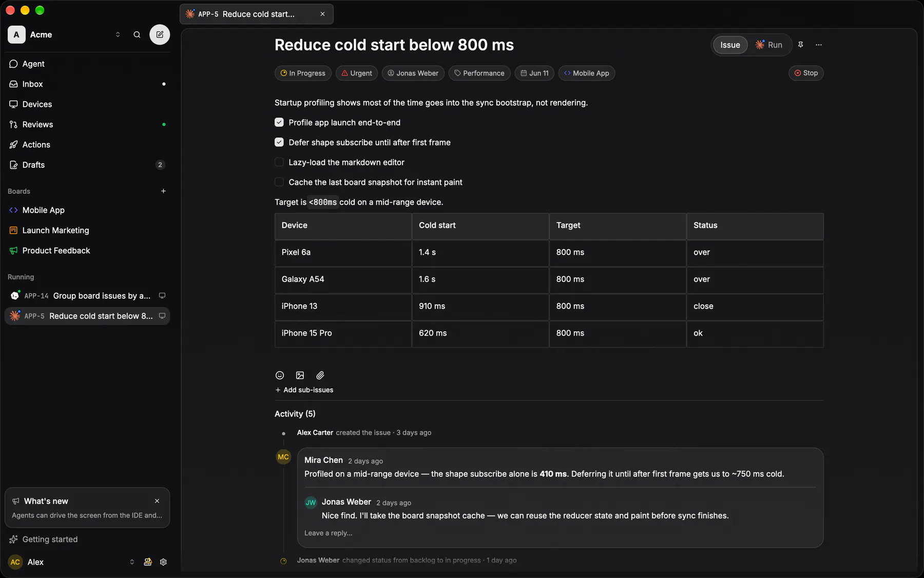Close the APP-5 tab
The width and height of the screenshot is (924, 578).
322,14
